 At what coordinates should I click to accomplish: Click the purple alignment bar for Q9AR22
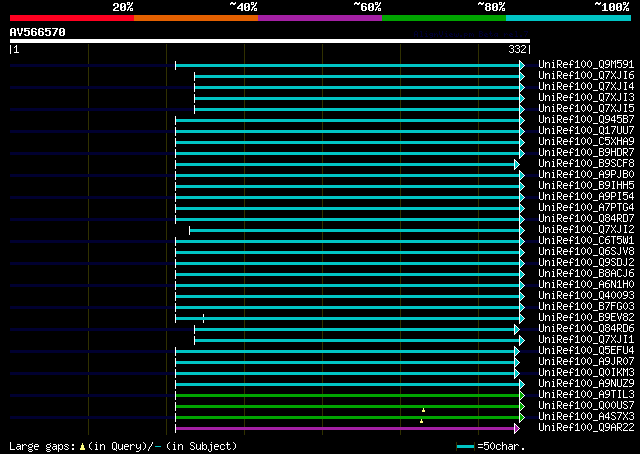(x=345, y=428)
